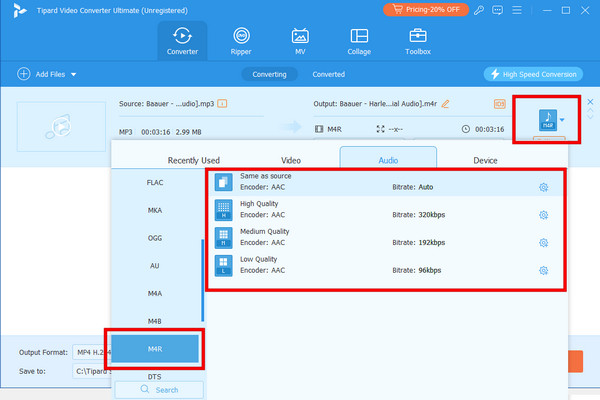Viewport: 600px width, 400px height.
Task: Choose M4A in the format list
Action: pos(155,294)
